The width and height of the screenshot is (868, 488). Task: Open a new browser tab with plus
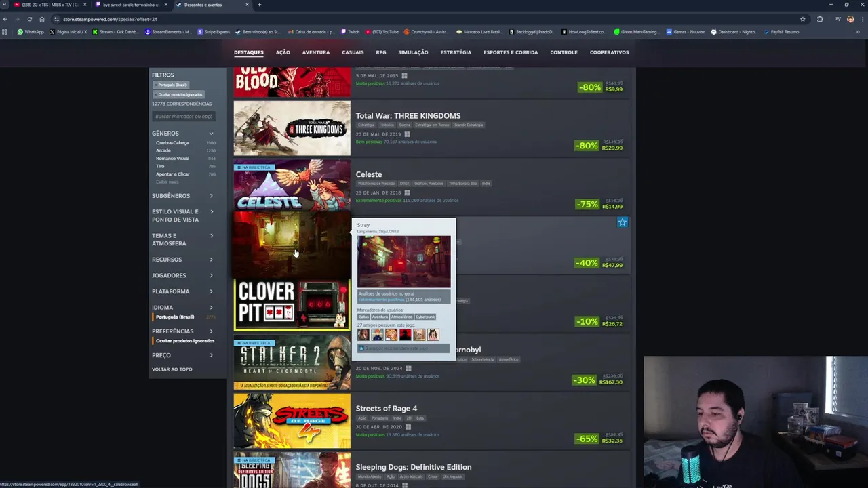click(259, 5)
